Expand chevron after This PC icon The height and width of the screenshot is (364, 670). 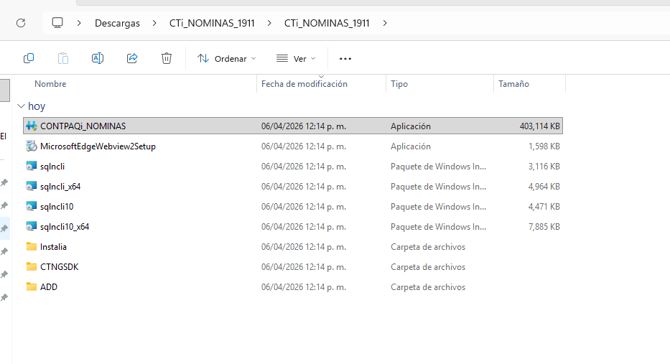coord(79,23)
